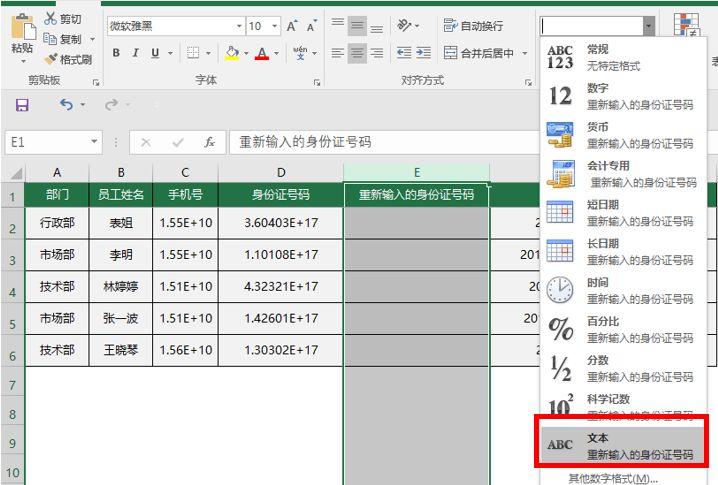718x485 pixels.
Task: Open the font color dropdown arrow
Action: pyautogui.click(x=277, y=54)
